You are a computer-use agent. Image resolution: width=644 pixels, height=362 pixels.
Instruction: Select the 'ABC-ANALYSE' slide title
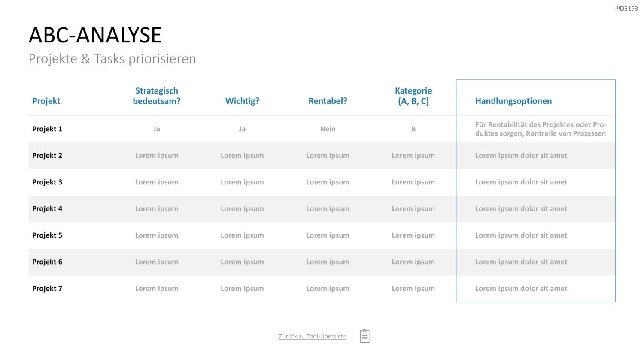point(95,35)
